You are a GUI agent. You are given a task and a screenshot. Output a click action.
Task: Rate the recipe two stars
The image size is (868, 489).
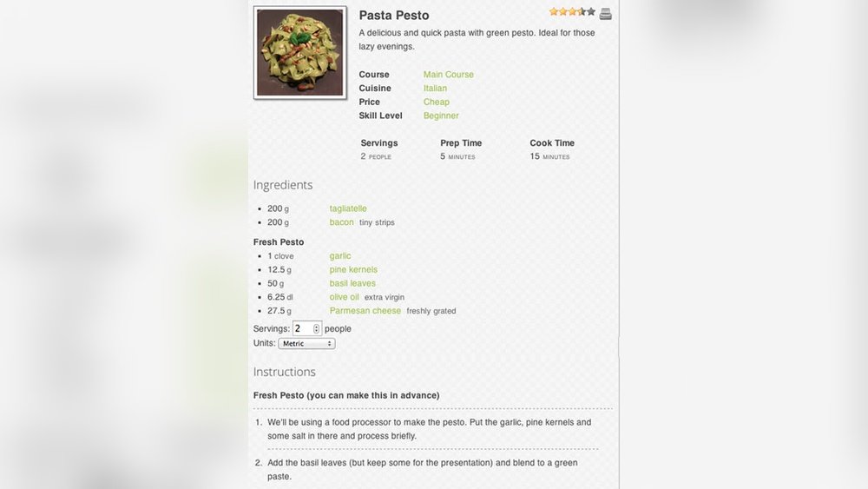click(x=563, y=12)
